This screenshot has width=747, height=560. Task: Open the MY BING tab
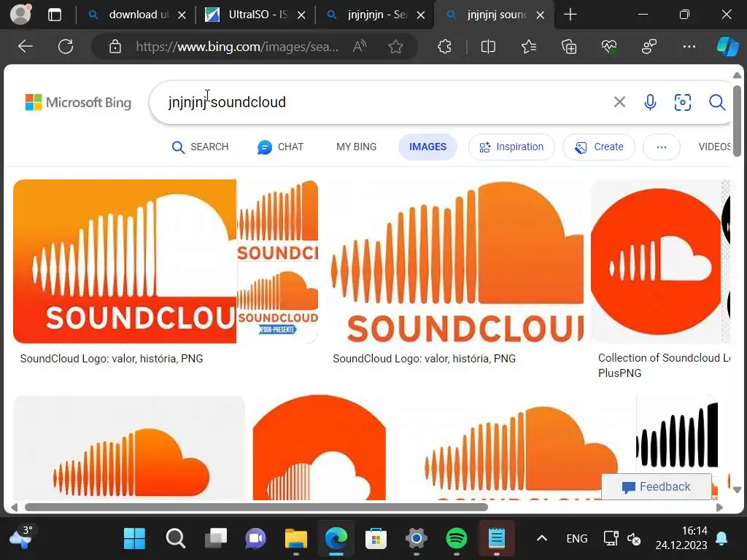pyautogui.click(x=356, y=147)
